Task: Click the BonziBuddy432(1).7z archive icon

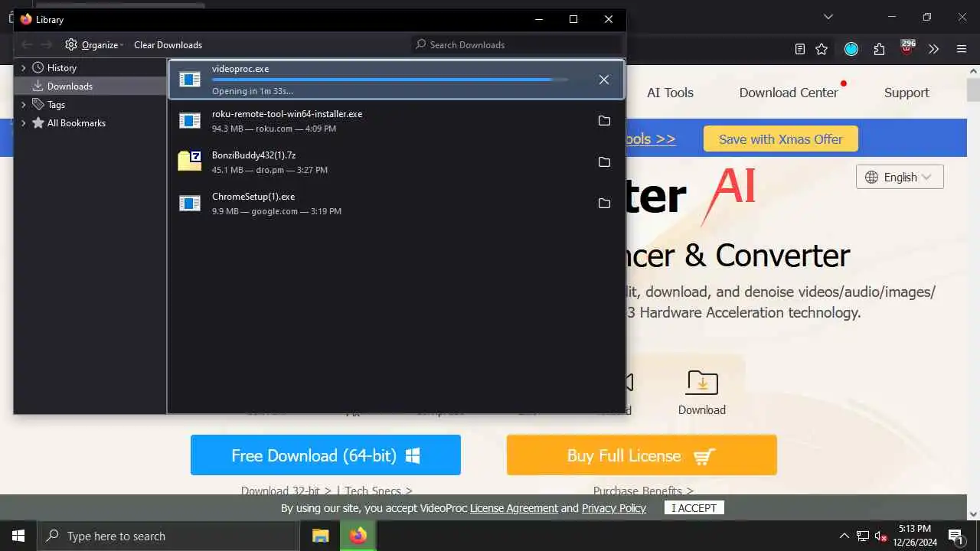Action: pyautogui.click(x=189, y=161)
